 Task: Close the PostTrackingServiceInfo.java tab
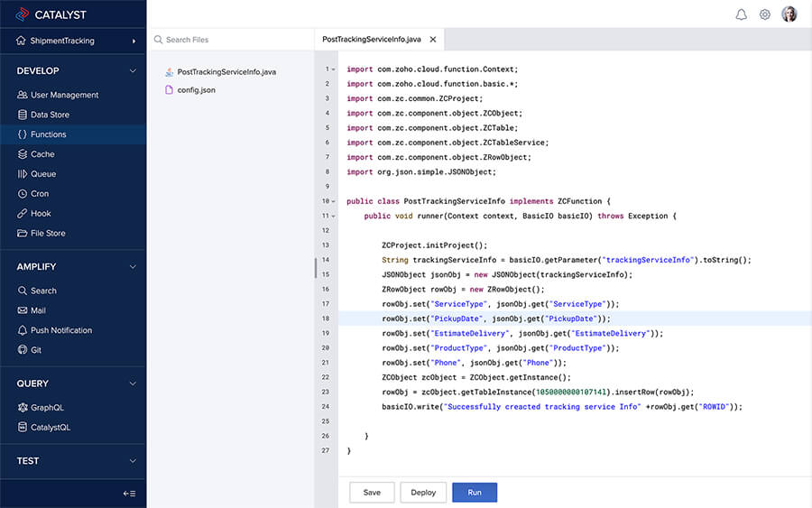tap(433, 40)
